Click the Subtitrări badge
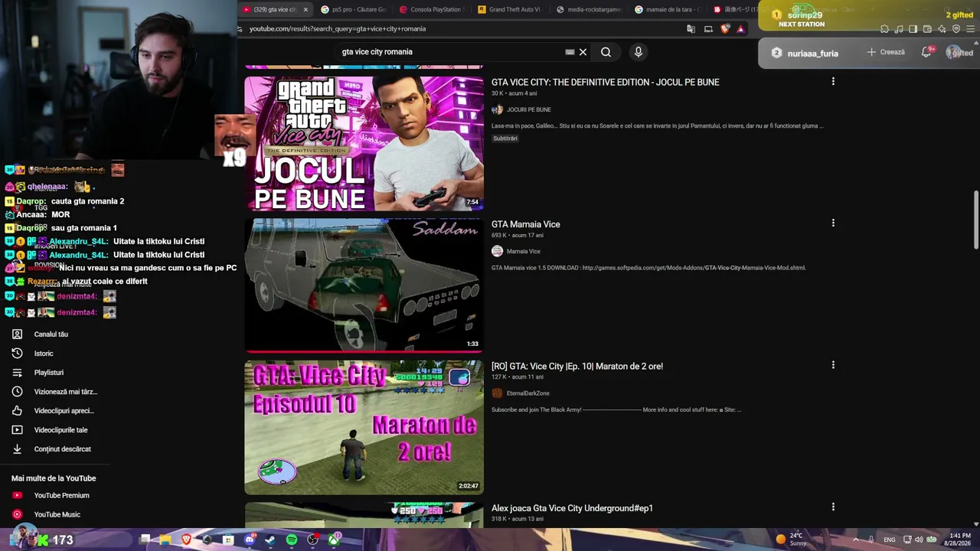 (x=505, y=139)
